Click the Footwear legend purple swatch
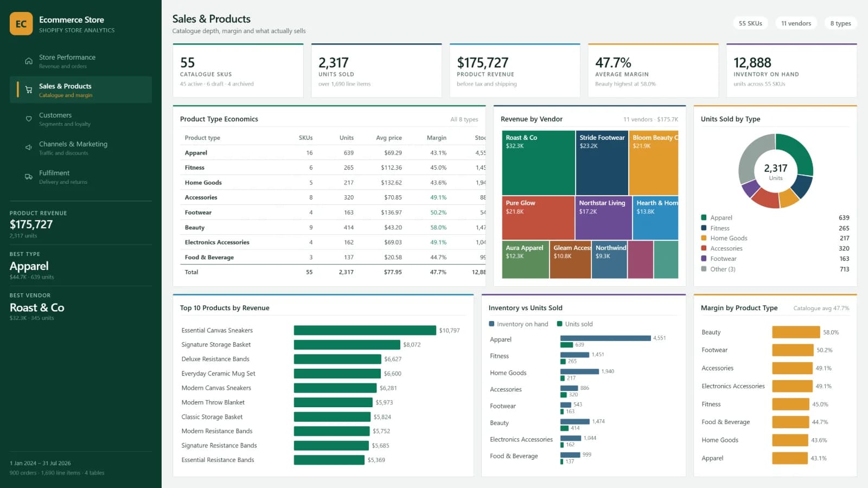The image size is (868, 488). [704, 259]
